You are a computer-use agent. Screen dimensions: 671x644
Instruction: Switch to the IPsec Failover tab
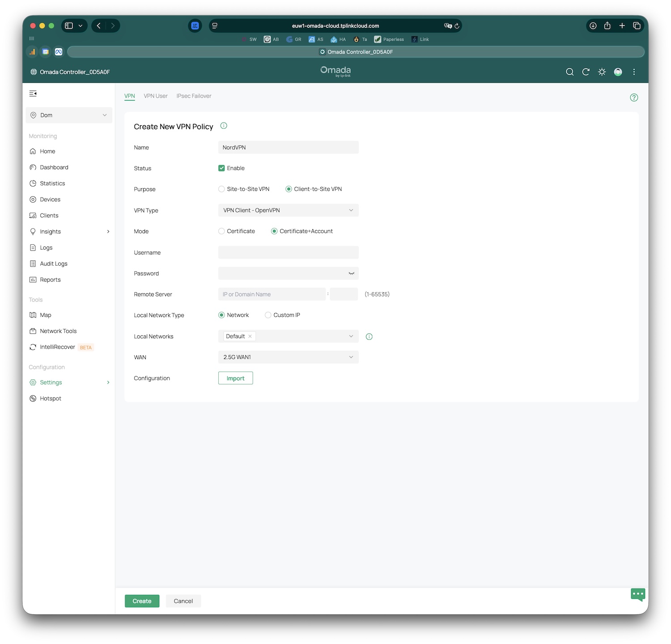(194, 96)
